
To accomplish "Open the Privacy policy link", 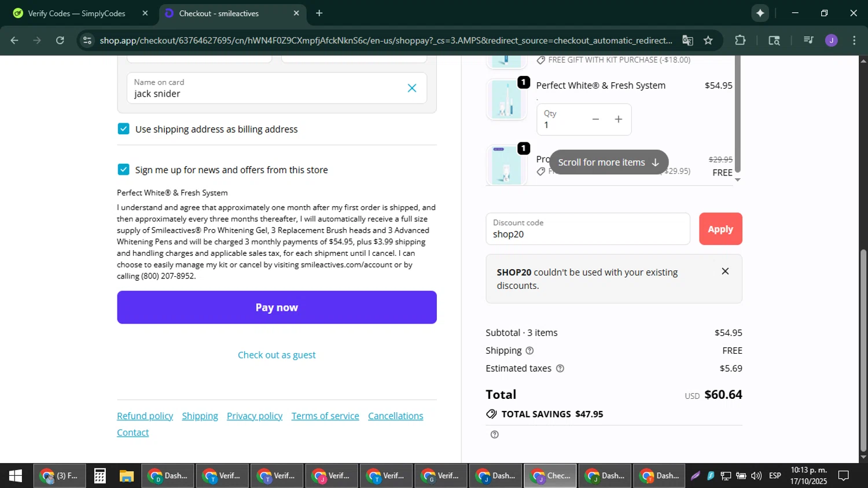I will pos(255,416).
